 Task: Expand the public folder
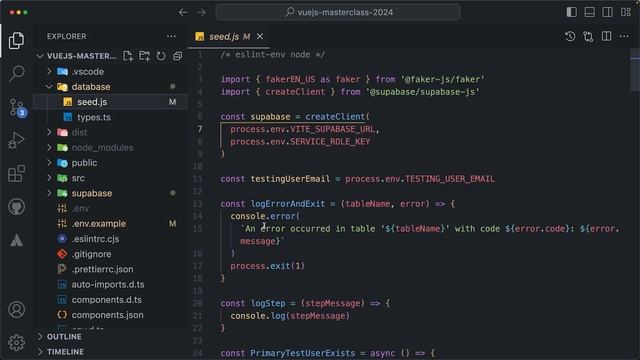point(49,162)
